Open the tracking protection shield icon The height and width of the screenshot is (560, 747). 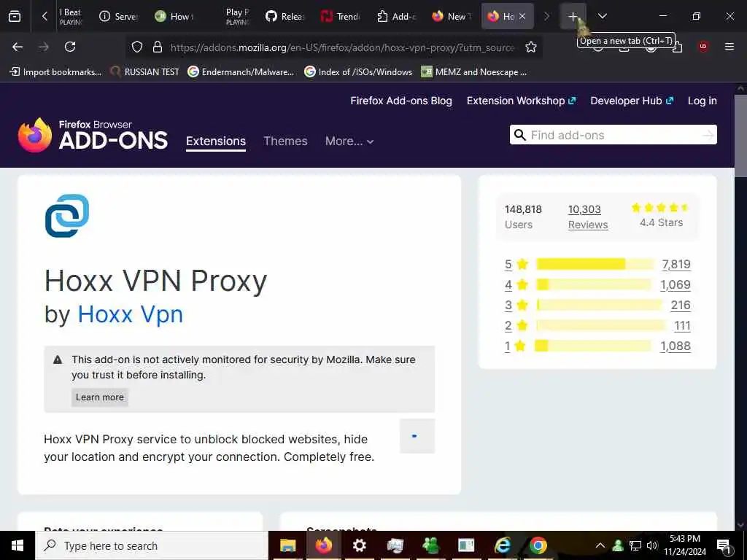tap(137, 47)
